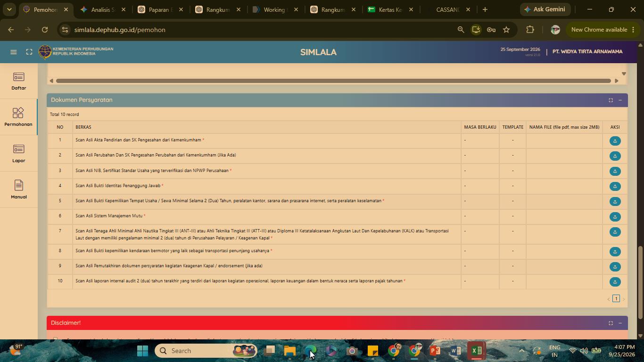Upload document for laporan internal audit row
Screen dimensions: 644x362
tap(615, 282)
